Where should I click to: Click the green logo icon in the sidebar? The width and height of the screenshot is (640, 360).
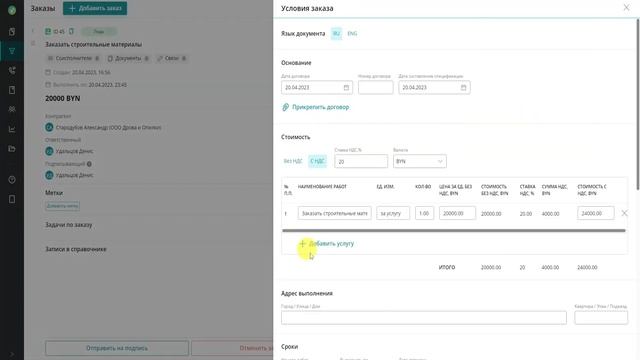(x=12, y=10)
